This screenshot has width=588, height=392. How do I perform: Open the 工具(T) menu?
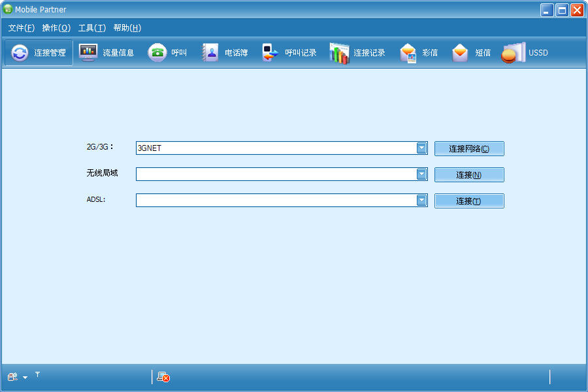(x=92, y=28)
